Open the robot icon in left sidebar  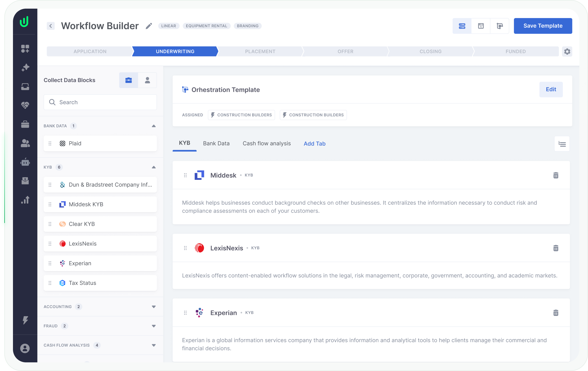click(x=25, y=162)
